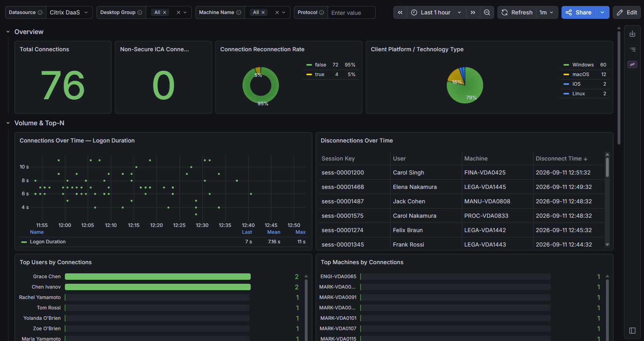Expand the Desktop Group dropdown chevron
The image size is (644, 341).
point(185,12)
